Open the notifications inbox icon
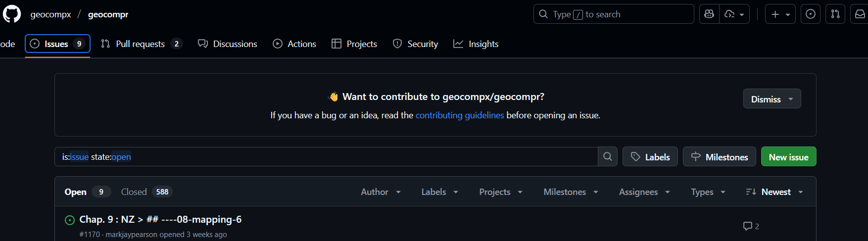Screen dimensions: 868x241 click(x=860, y=14)
